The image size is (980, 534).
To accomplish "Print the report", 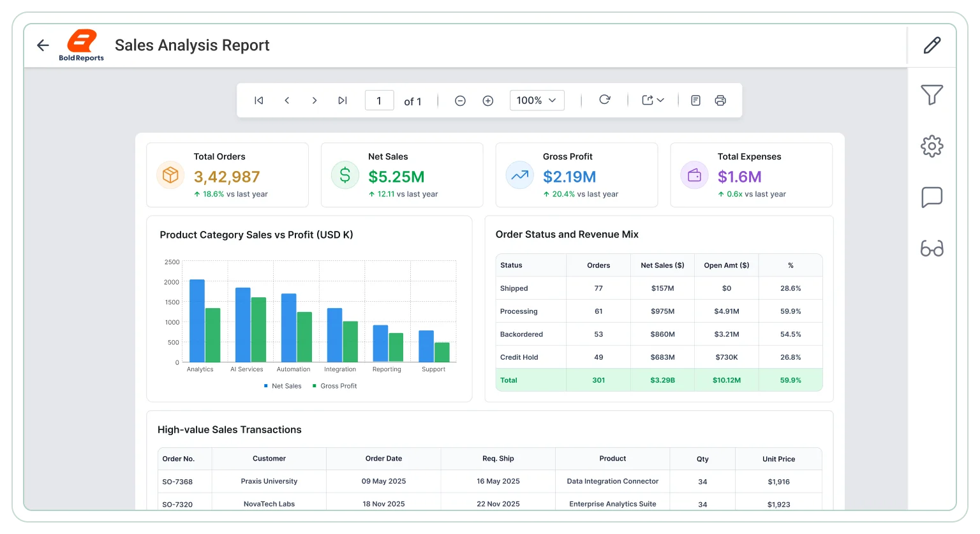I will 720,100.
